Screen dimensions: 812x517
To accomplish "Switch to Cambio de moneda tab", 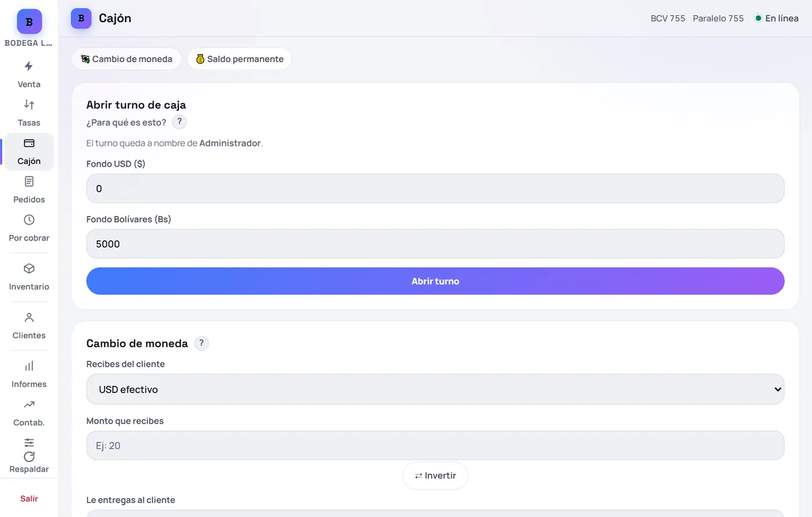I will point(126,59).
